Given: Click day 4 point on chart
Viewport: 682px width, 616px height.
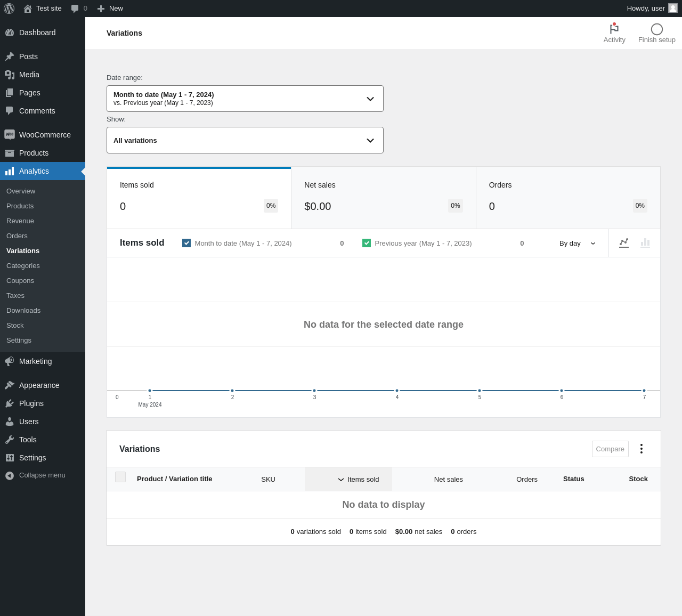Looking at the screenshot, I should click(x=397, y=391).
